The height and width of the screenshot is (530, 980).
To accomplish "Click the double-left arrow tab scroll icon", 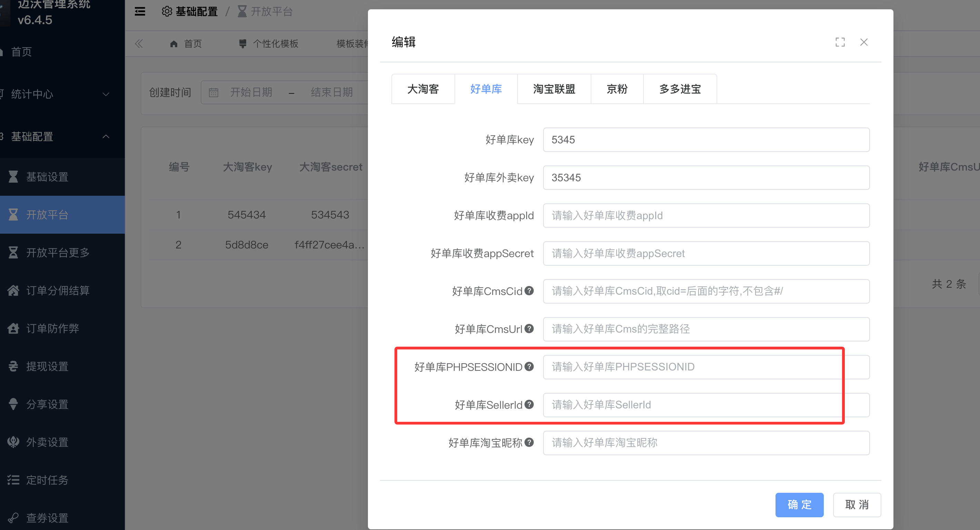I will click(139, 44).
